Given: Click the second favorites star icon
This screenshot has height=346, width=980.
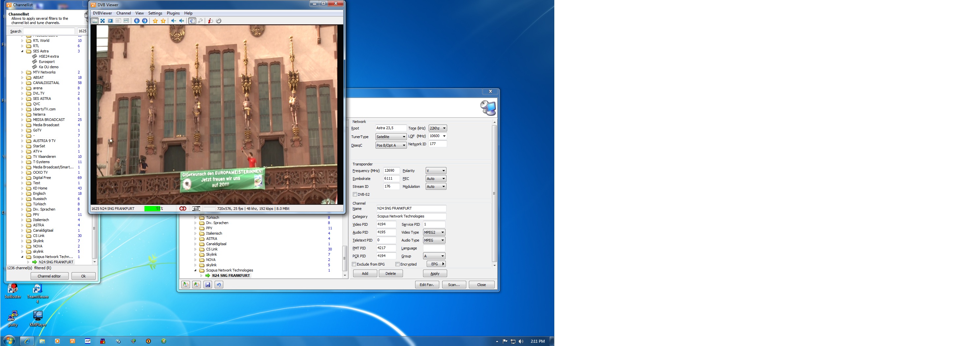Looking at the screenshot, I should 163,21.
